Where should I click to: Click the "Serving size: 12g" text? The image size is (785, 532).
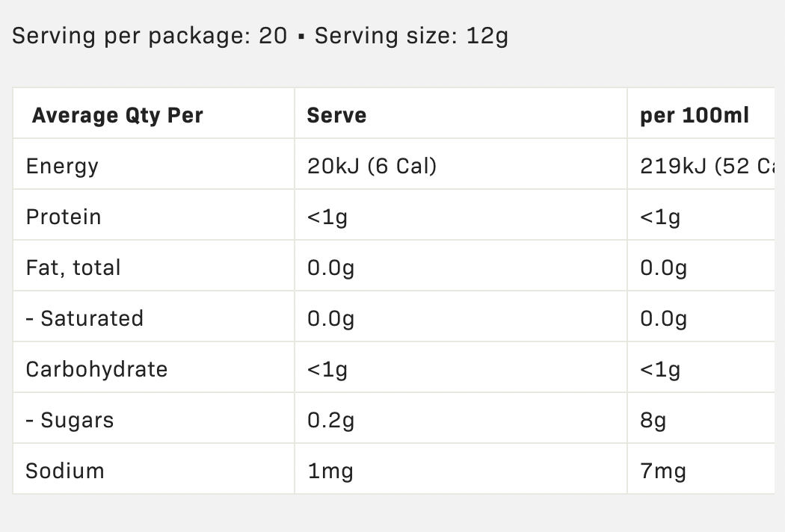[411, 36]
